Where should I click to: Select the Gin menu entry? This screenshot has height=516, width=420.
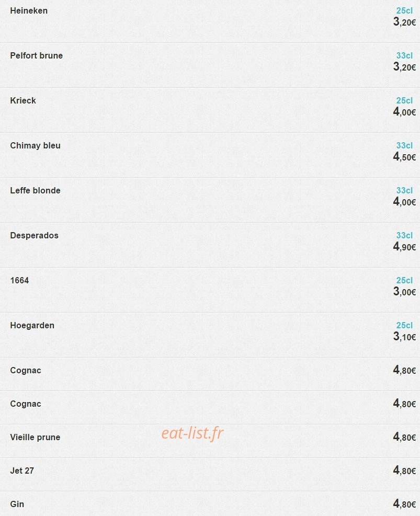tap(17, 504)
